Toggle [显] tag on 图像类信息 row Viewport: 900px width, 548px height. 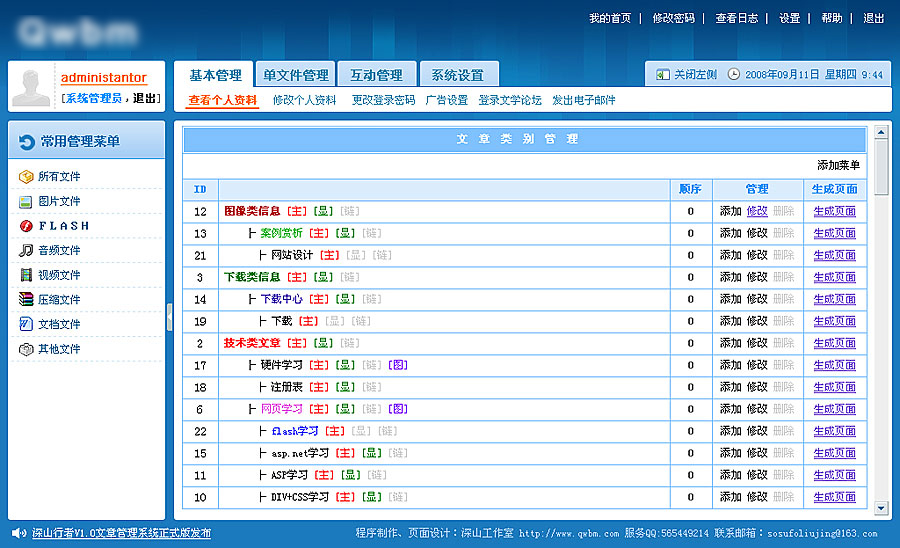click(x=323, y=211)
